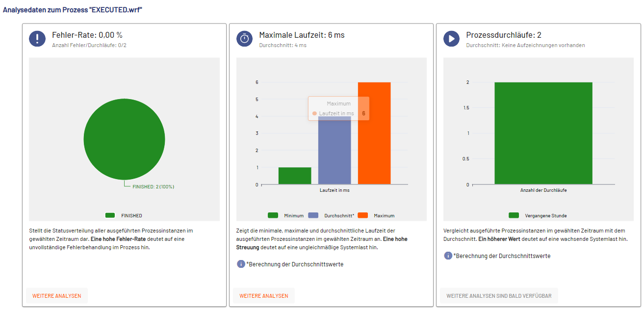Click the disabled 'Weitere Analysen sind bald verfügbar' button

click(499, 296)
